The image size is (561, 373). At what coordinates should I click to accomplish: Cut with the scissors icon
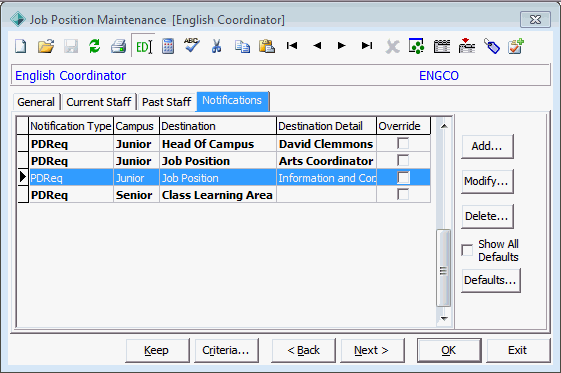tap(216, 46)
